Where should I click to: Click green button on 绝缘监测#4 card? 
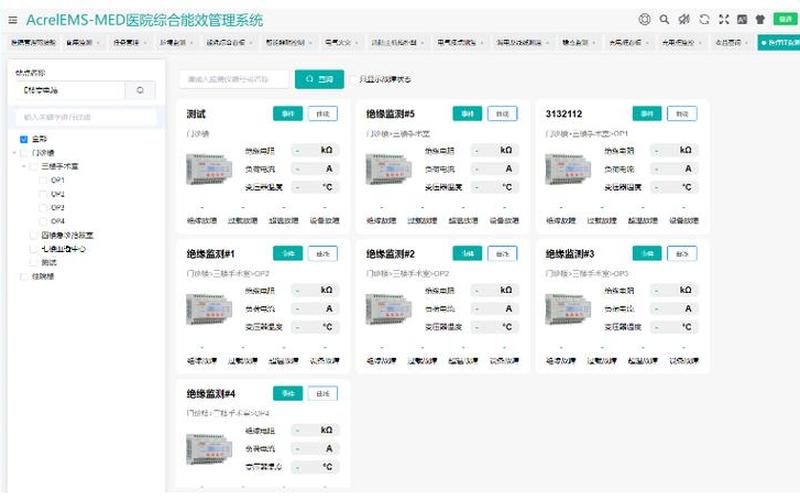pyautogui.click(x=288, y=393)
